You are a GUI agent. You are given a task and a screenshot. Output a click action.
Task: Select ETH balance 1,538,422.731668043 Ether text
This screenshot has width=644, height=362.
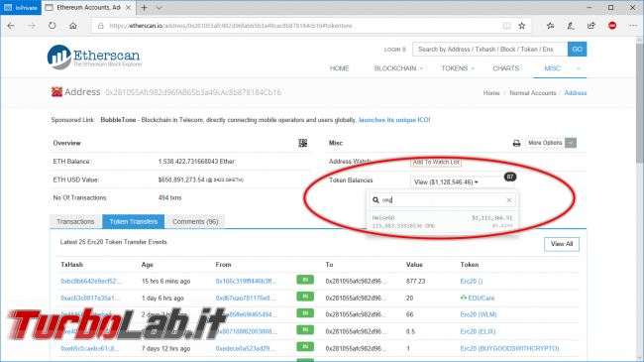[x=196, y=162]
